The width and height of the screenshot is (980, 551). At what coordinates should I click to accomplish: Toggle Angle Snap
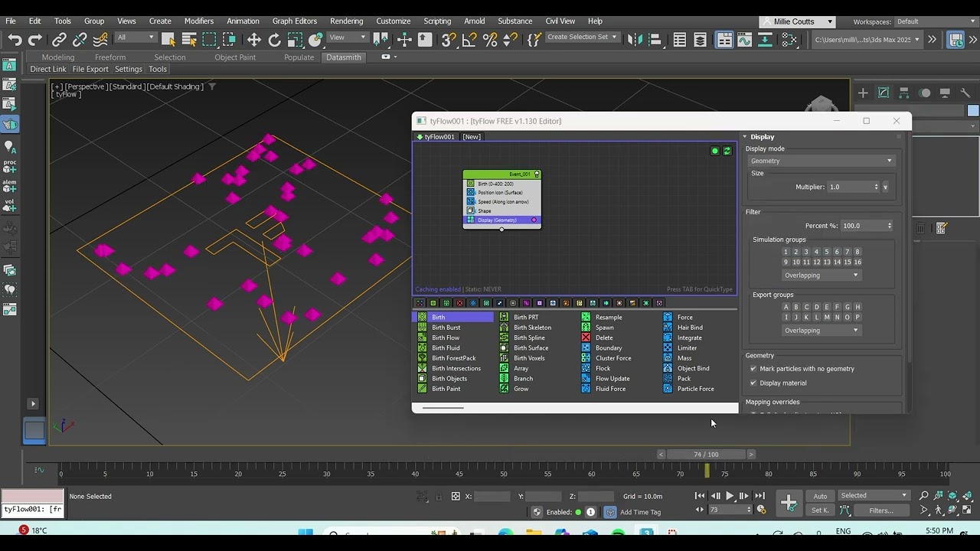coord(469,40)
